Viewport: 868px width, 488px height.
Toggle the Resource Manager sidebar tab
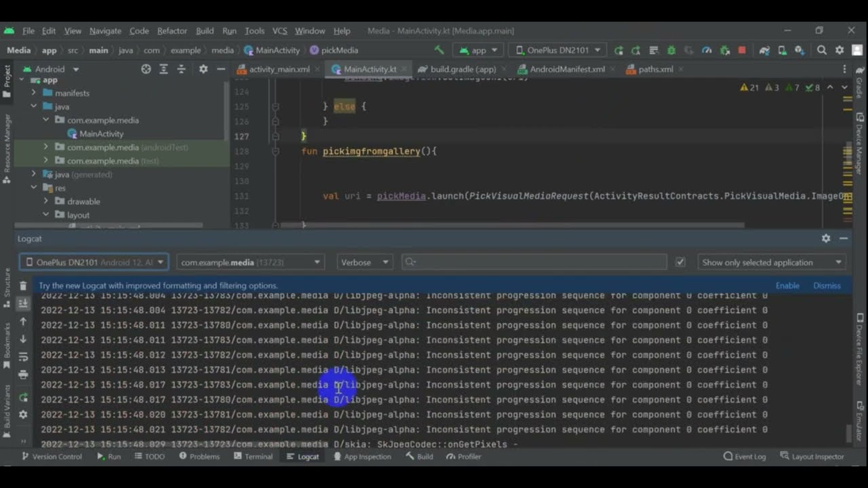pos(7,148)
